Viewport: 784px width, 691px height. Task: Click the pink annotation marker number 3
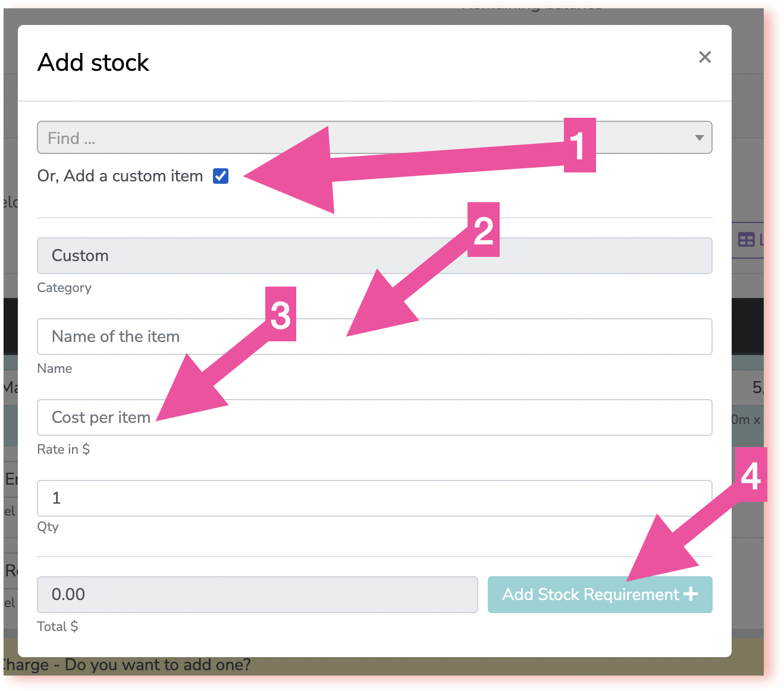(x=280, y=314)
